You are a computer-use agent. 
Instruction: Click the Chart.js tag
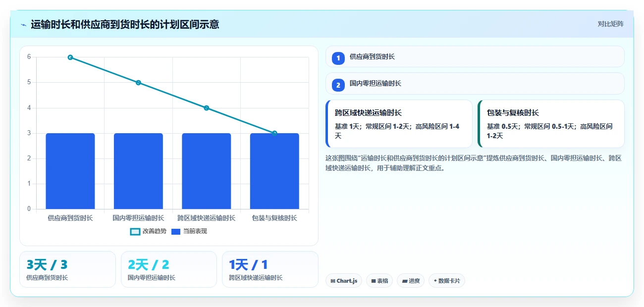(x=344, y=281)
